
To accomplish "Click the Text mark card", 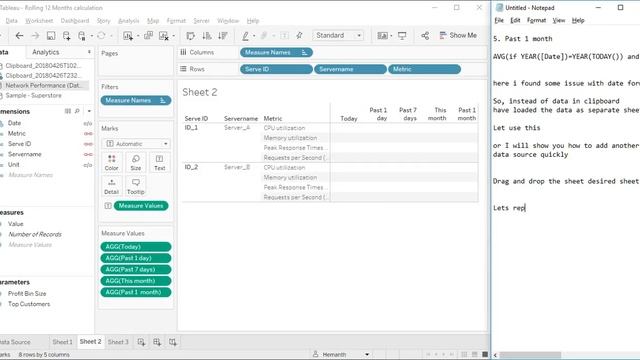I will (160, 162).
